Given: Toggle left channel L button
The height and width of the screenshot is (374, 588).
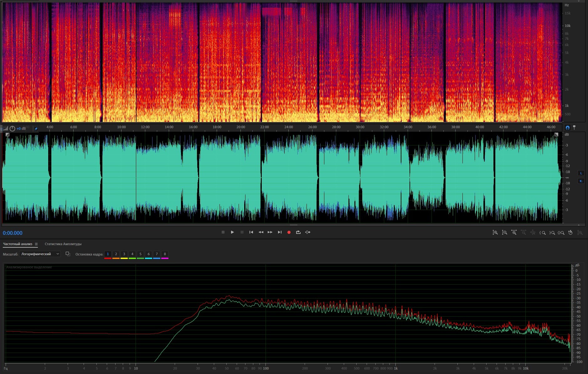Looking at the screenshot, I should [581, 173].
